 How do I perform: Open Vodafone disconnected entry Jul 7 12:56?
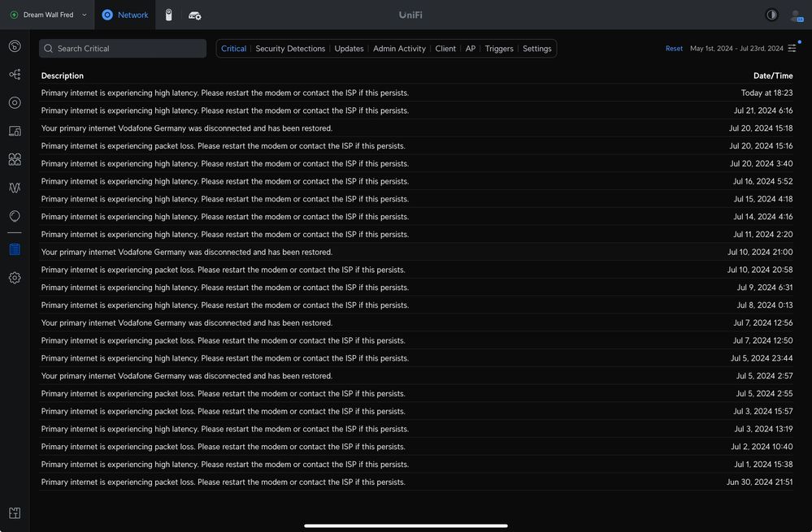pyautogui.click(x=417, y=322)
